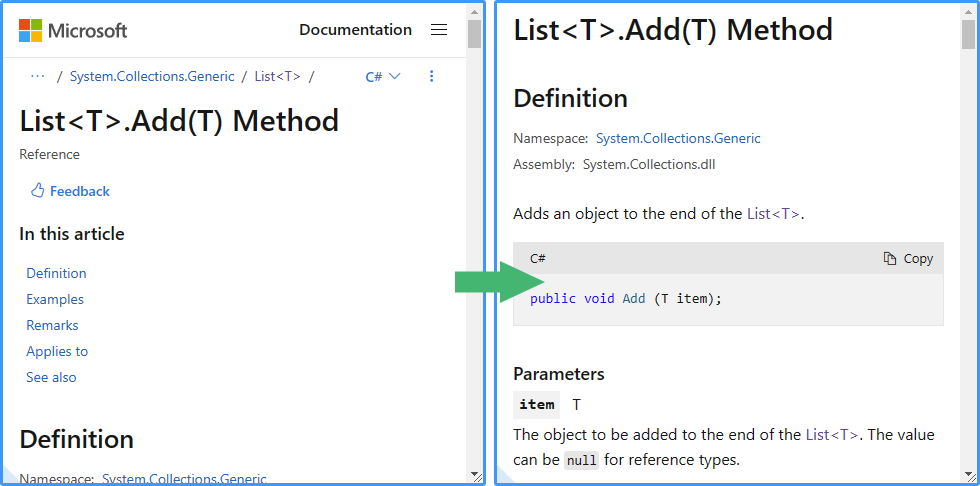Click partially visible namespace link at left pane bottom
The image size is (980, 486).
184,479
